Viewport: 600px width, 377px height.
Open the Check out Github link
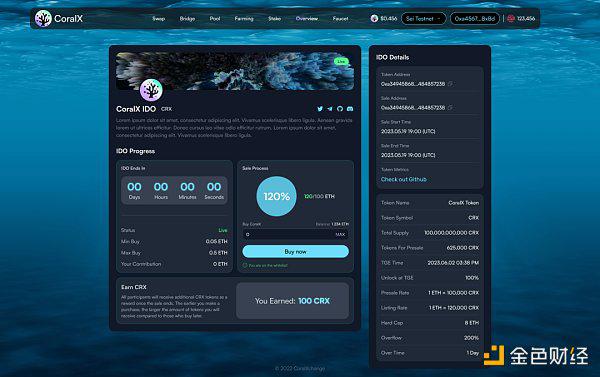403,179
